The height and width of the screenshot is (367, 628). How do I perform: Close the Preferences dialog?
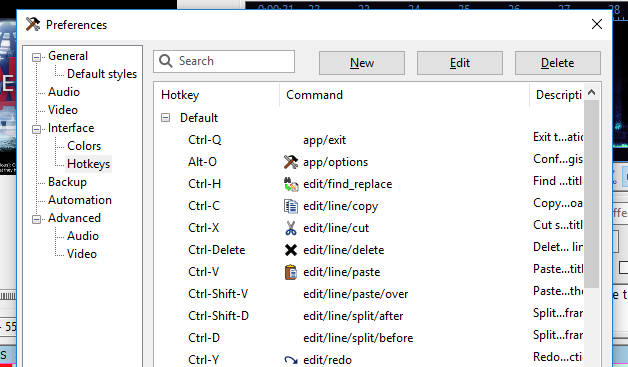[597, 24]
